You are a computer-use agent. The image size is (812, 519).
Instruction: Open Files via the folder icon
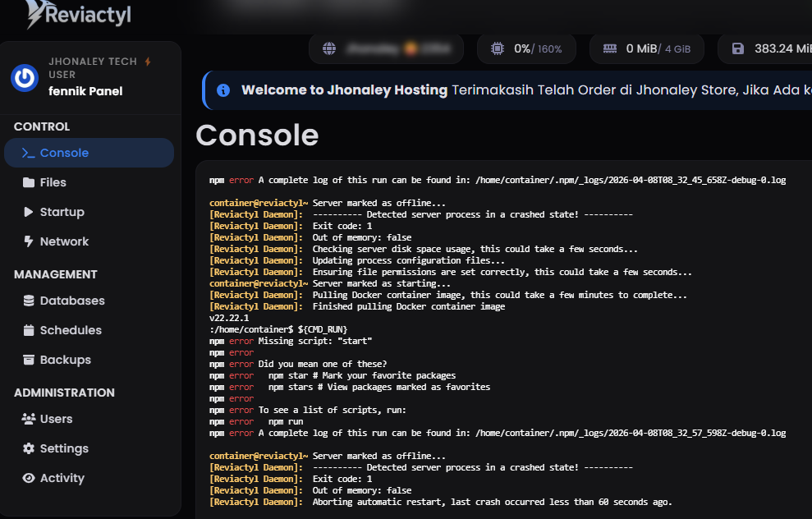pyautogui.click(x=29, y=182)
